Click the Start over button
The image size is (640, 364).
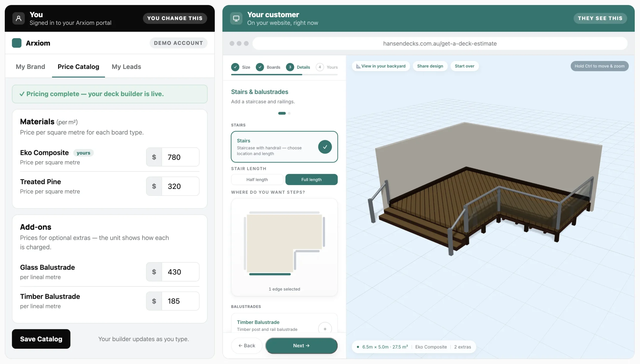(x=464, y=66)
